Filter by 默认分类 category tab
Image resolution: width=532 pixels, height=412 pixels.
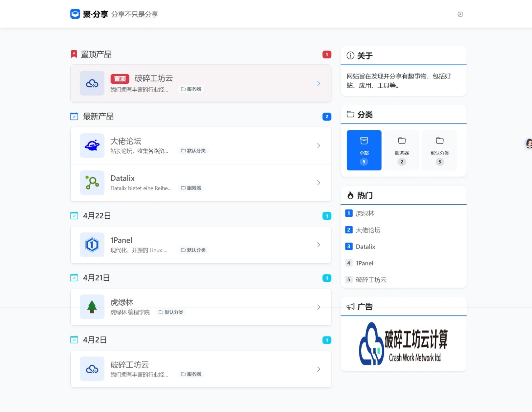click(439, 150)
